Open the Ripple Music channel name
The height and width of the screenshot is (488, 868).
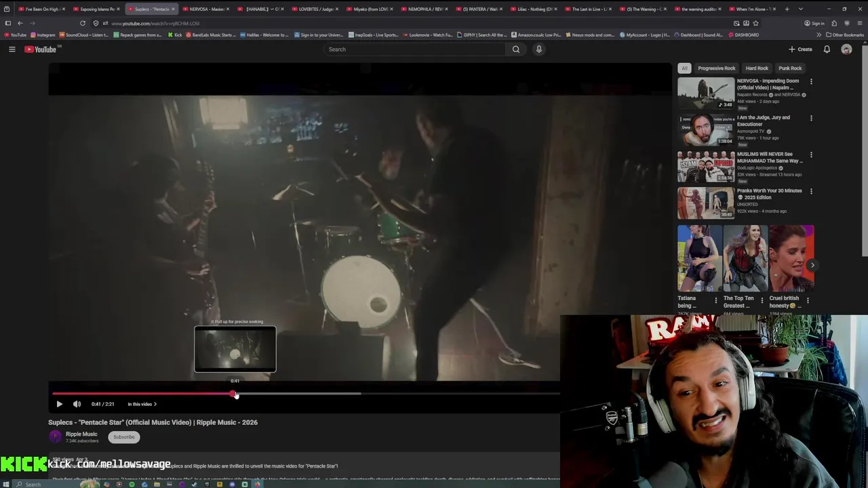click(81, 434)
